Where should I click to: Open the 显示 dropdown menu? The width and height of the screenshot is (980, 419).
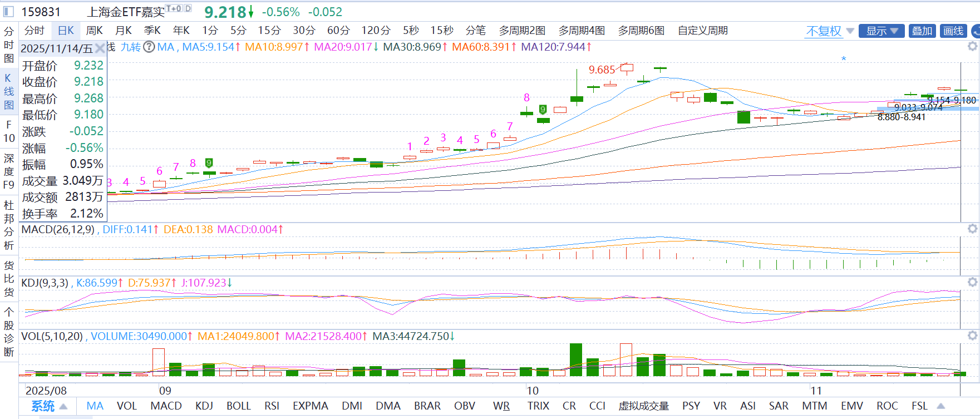point(881,31)
